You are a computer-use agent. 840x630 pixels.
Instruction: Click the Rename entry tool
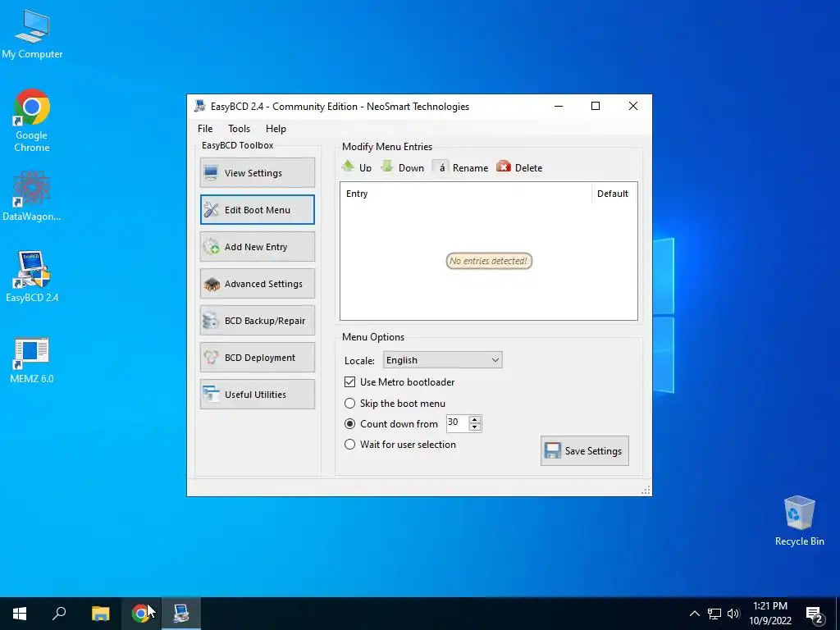pyautogui.click(x=461, y=167)
